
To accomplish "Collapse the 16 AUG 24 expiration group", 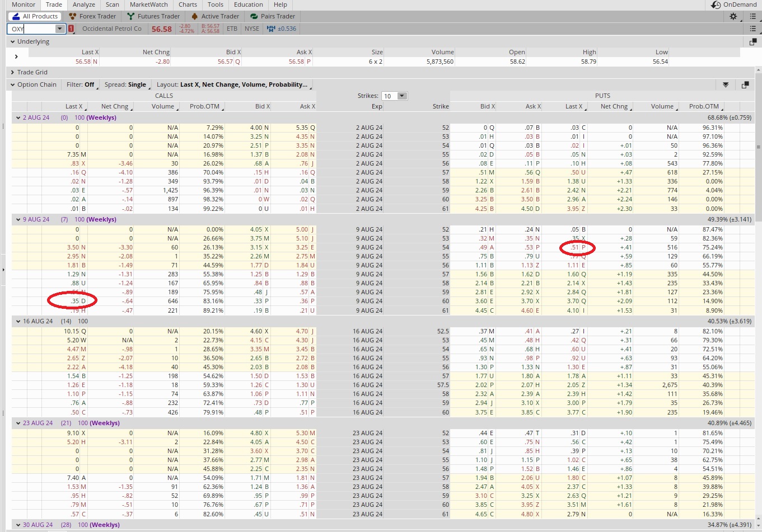I will point(18,322).
